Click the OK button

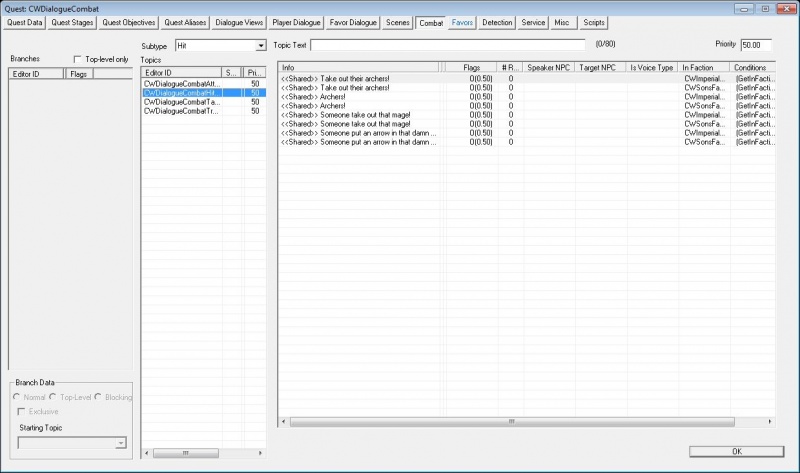[736, 452]
